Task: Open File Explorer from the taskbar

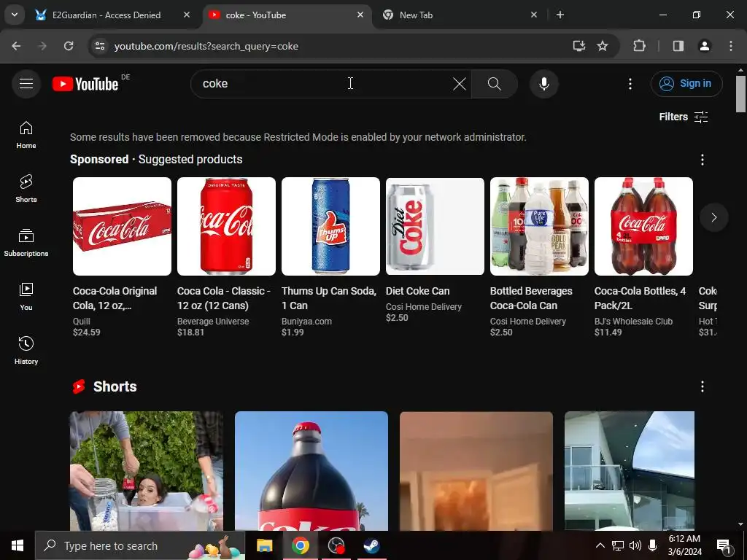Action: pos(264,545)
